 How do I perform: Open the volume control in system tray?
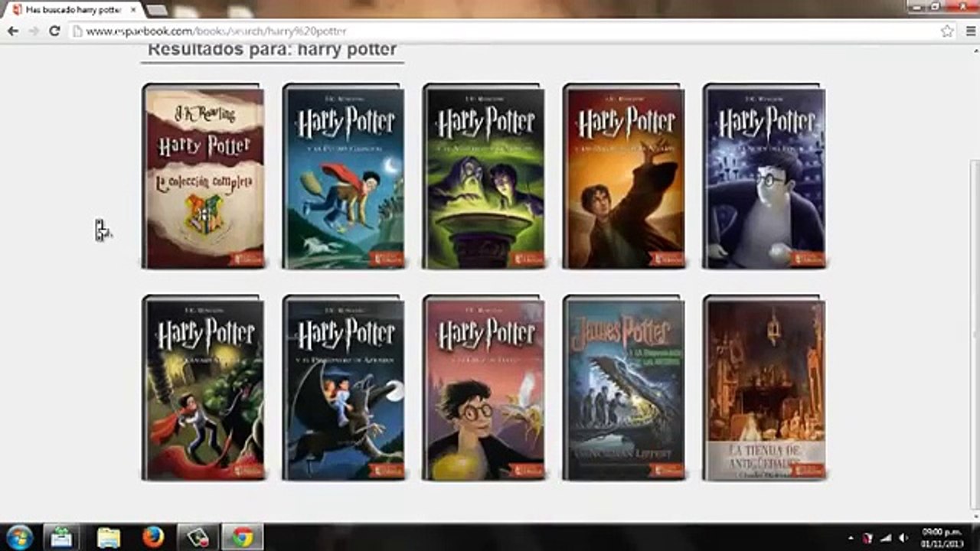pyautogui.click(x=902, y=538)
